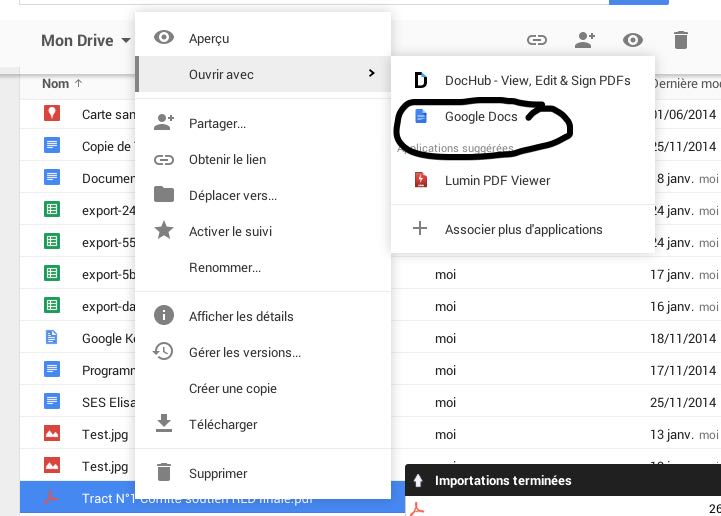721x516 pixels.
Task: Click the PDF icon of Tract N°1 row
Action: 51,497
